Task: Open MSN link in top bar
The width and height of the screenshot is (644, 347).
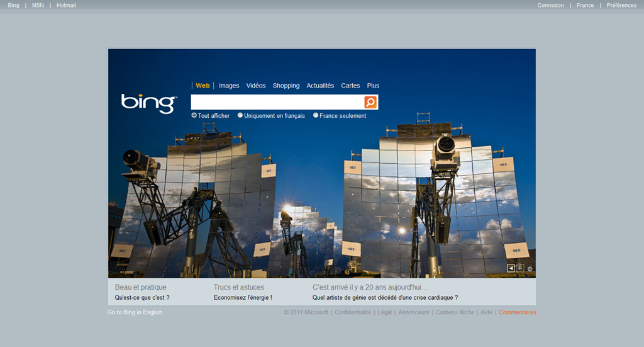Action: point(38,5)
